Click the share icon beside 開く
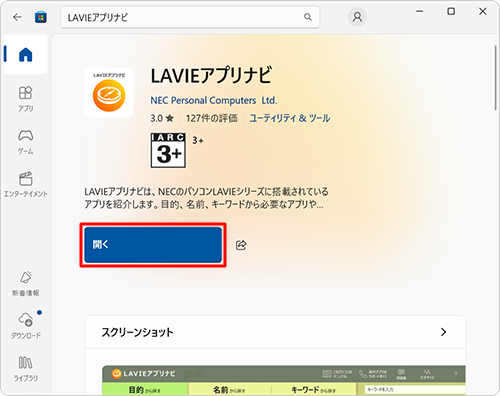 (241, 245)
